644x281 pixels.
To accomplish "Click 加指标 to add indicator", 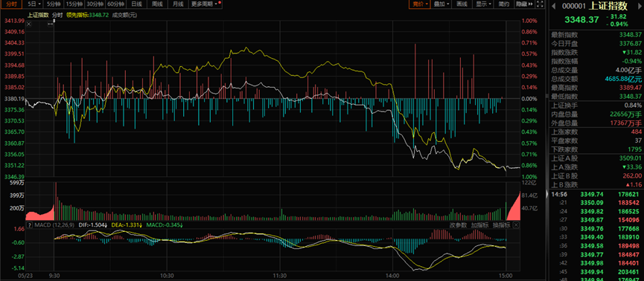I will [x=479, y=225].
